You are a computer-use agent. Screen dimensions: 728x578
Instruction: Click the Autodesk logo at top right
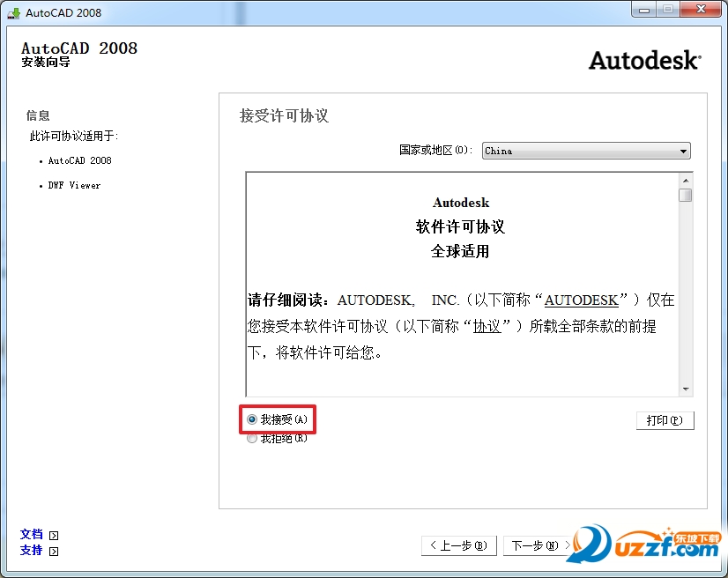click(x=645, y=60)
